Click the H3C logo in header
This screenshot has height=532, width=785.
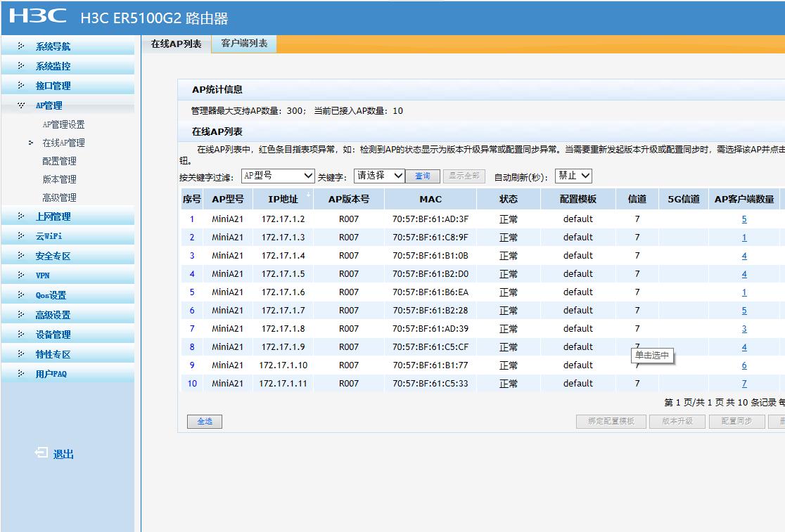coord(38,17)
